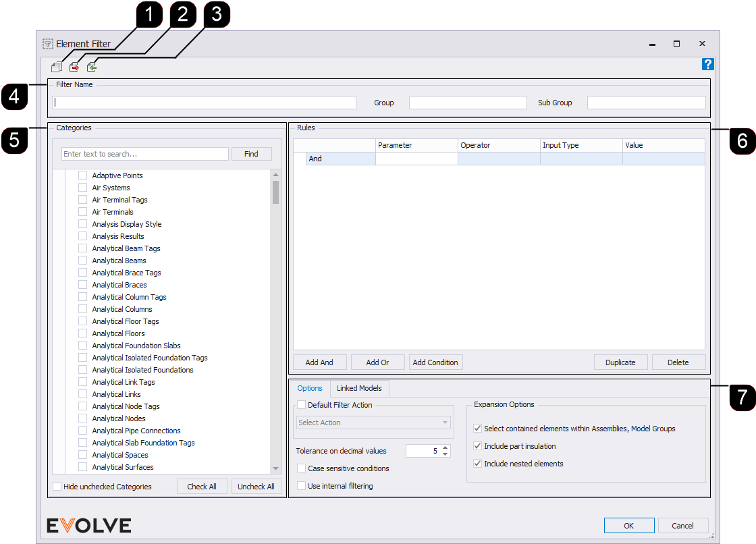
Task: Click the Group input field
Action: coord(468,102)
